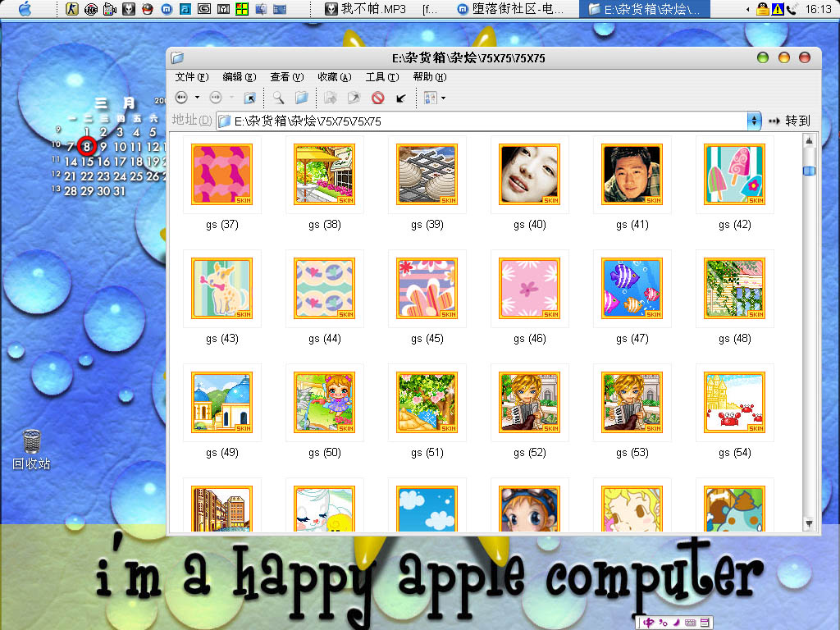Screen dimensions: 840x630
Task: Click the QQ penguin tray icon
Action: pos(764,9)
